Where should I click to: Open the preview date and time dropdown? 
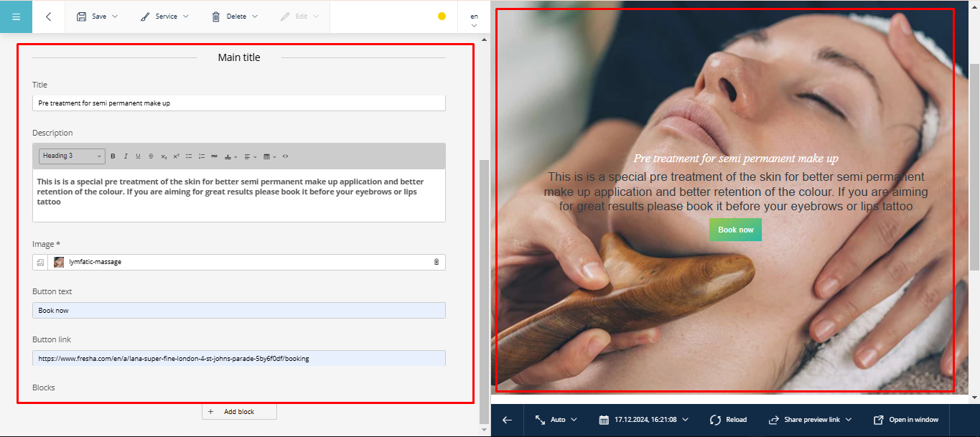[643, 420]
